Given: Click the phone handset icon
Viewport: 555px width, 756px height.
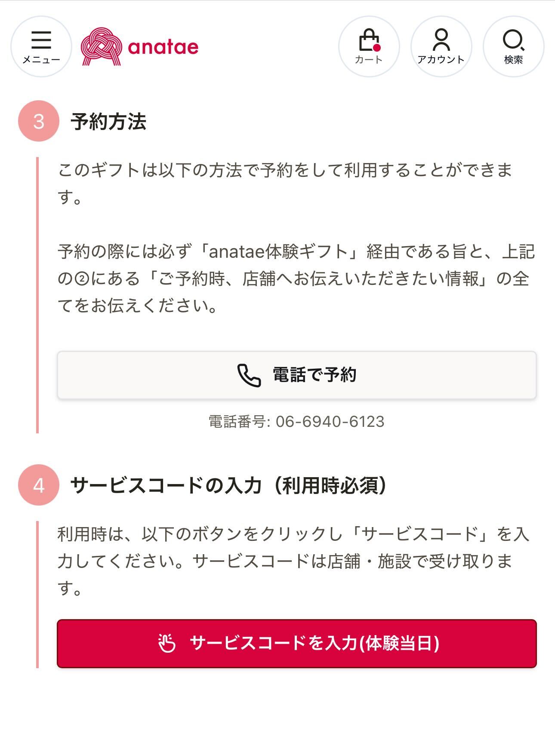Looking at the screenshot, I should (249, 375).
